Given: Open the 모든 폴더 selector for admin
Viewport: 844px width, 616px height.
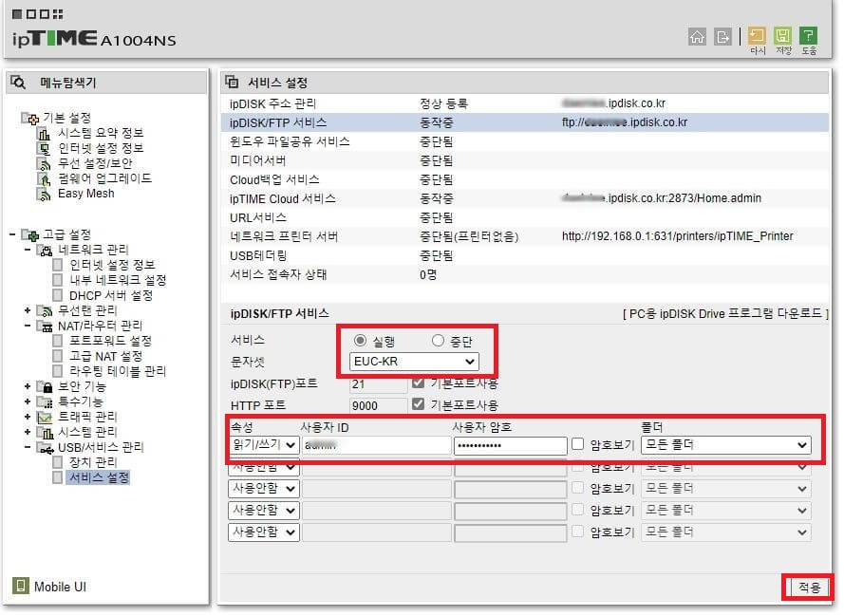Looking at the screenshot, I should pos(725,444).
